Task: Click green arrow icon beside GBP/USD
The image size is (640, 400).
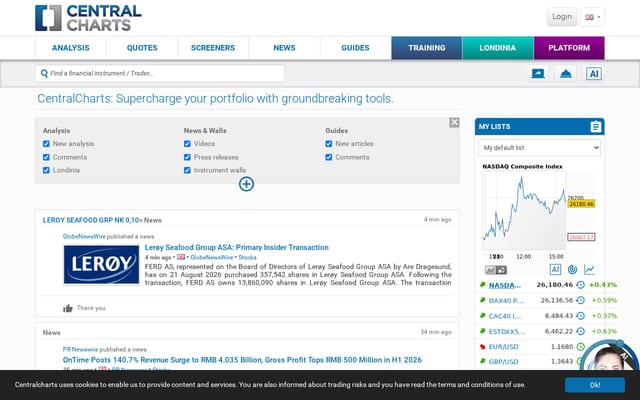Action: pos(482,361)
